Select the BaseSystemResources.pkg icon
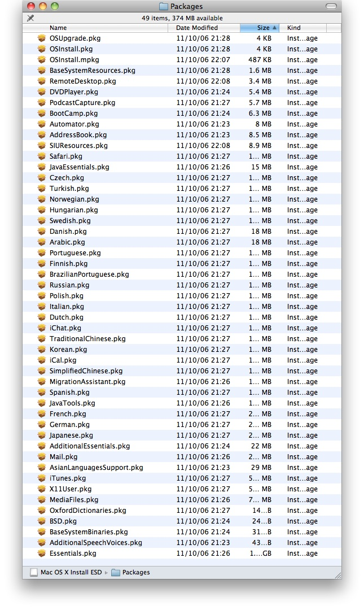 42,71
